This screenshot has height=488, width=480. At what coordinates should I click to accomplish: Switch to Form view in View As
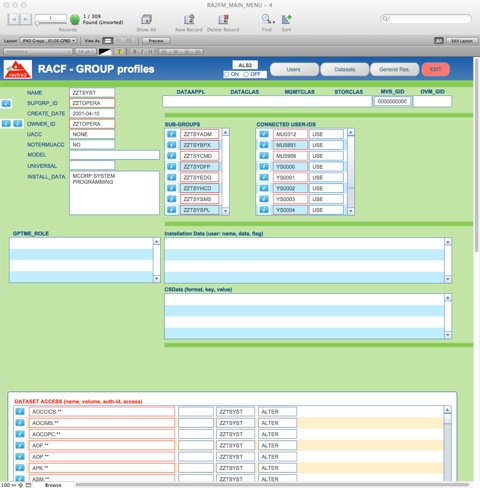[x=108, y=41]
